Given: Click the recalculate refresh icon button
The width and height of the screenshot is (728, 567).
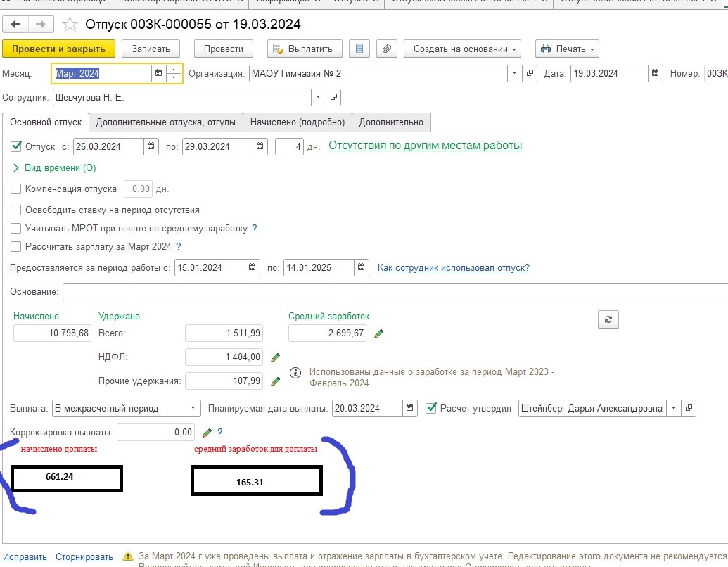Looking at the screenshot, I should point(608,319).
